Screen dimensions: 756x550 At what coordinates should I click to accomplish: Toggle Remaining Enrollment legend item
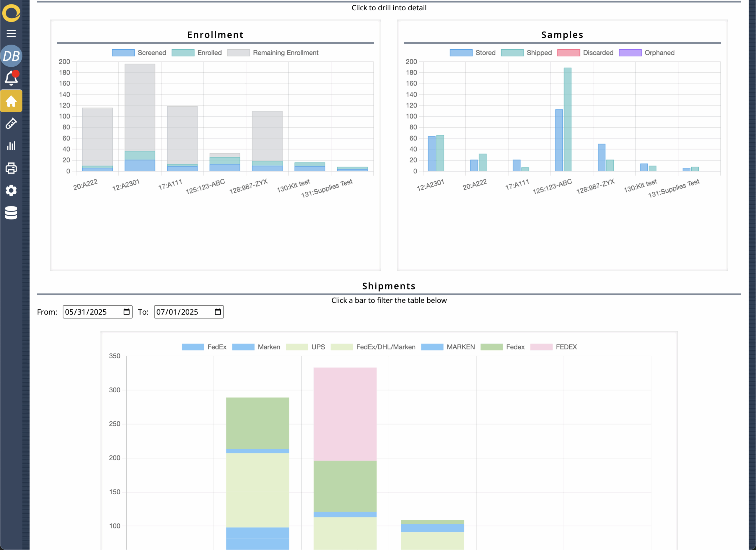pyautogui.click(x=273, y=53)
